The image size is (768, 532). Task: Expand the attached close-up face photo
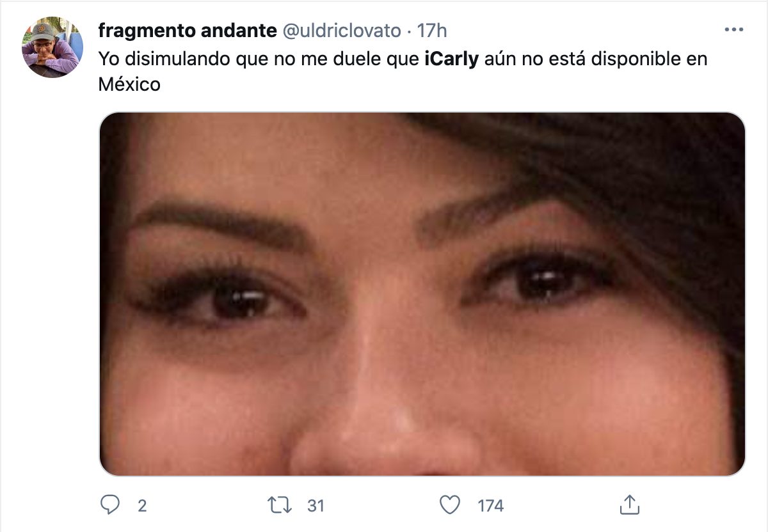coord(422,294)
